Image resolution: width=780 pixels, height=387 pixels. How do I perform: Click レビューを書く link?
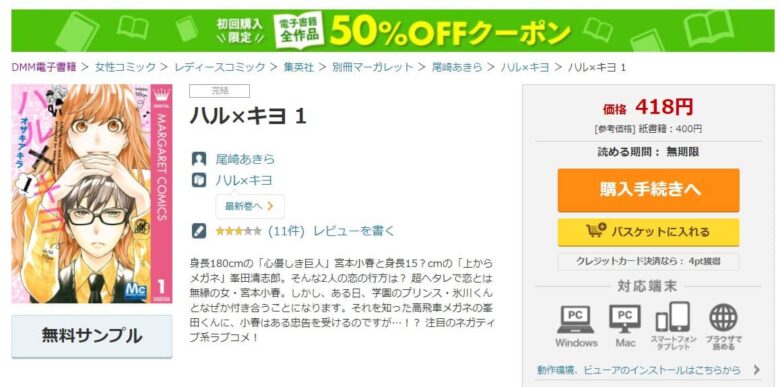pyautogui.click(x=353, y=231)
